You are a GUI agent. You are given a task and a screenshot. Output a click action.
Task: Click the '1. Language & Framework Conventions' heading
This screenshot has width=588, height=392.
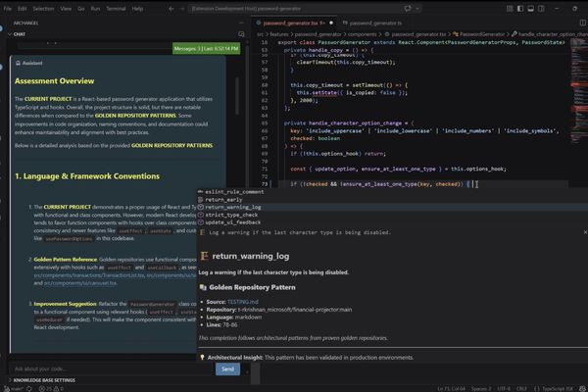tap(87, 176)
